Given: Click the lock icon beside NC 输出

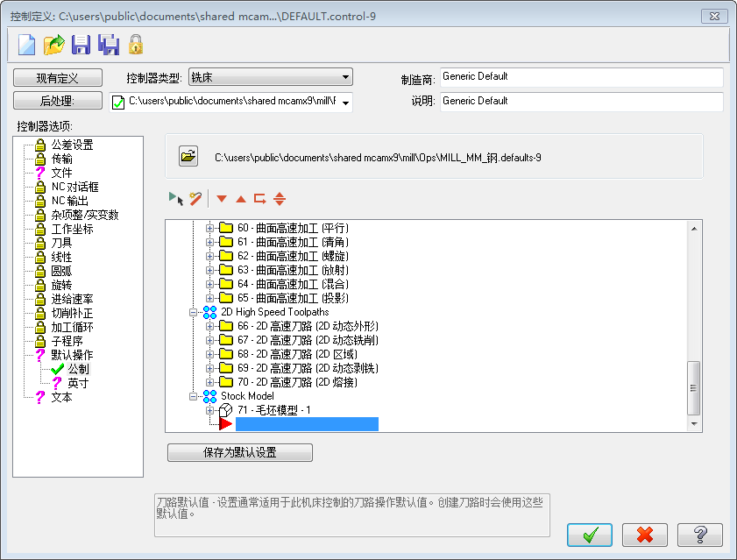Looking at the screenshot, I should 40,201.
